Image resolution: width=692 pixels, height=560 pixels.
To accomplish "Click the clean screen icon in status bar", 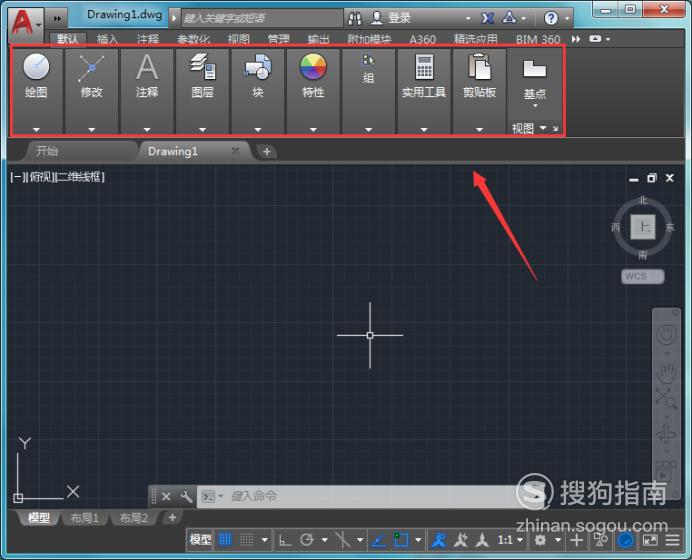I will [650, 540].
